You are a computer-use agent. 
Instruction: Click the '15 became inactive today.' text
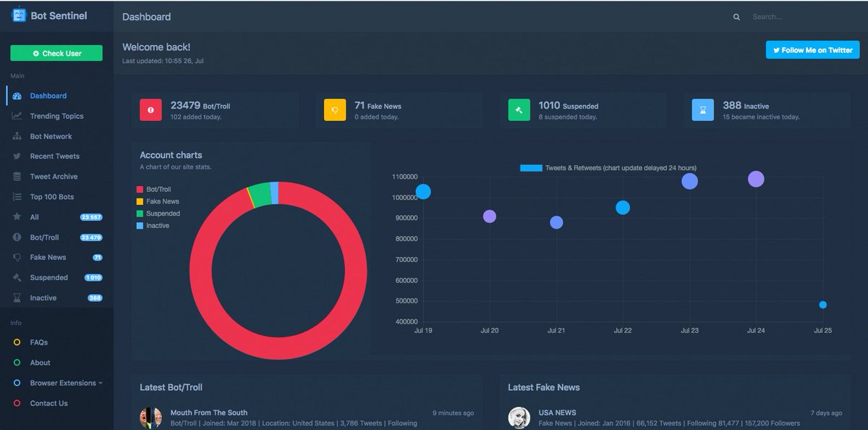761,117
